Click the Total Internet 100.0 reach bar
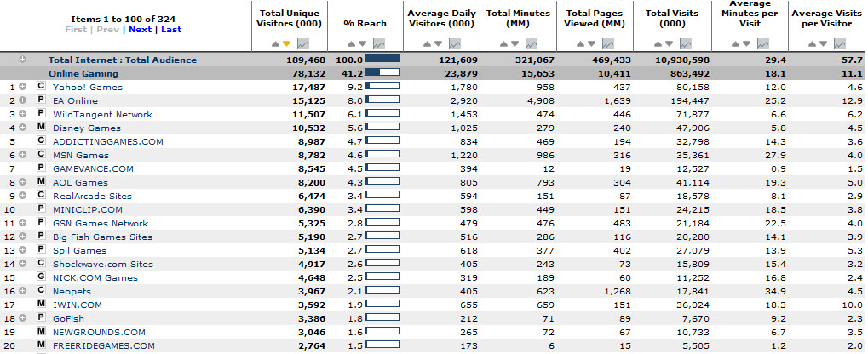The height and width of the screenshot is (354, 868). tap(382, 58)
